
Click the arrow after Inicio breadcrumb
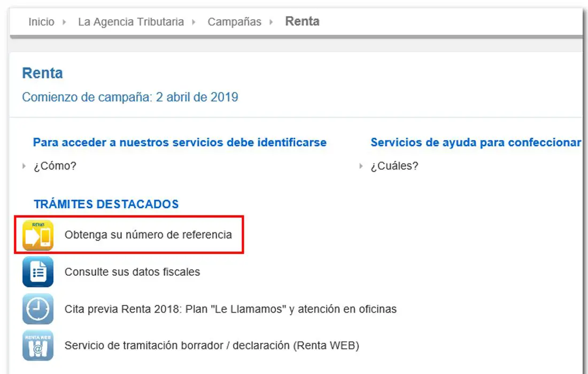(65, 22)
